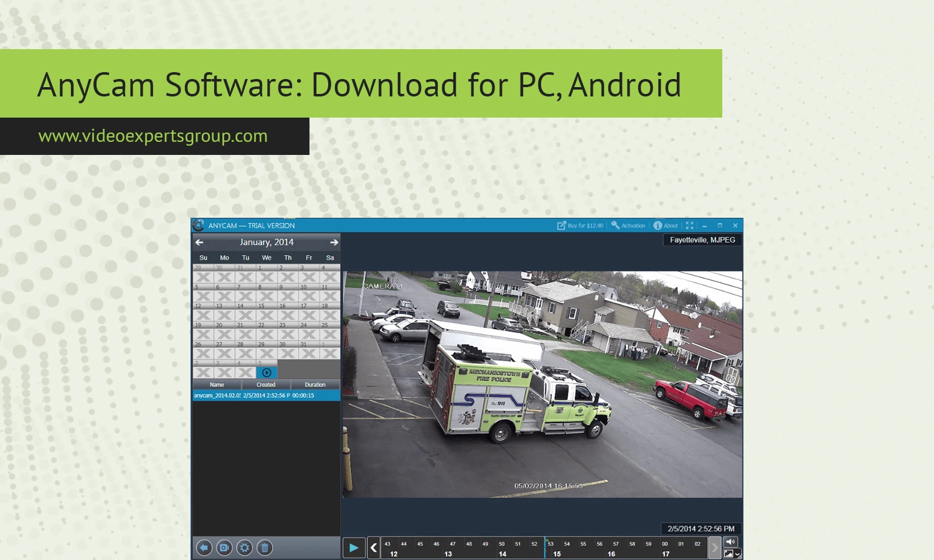Select January 15 in the calendar

(267, 312)
